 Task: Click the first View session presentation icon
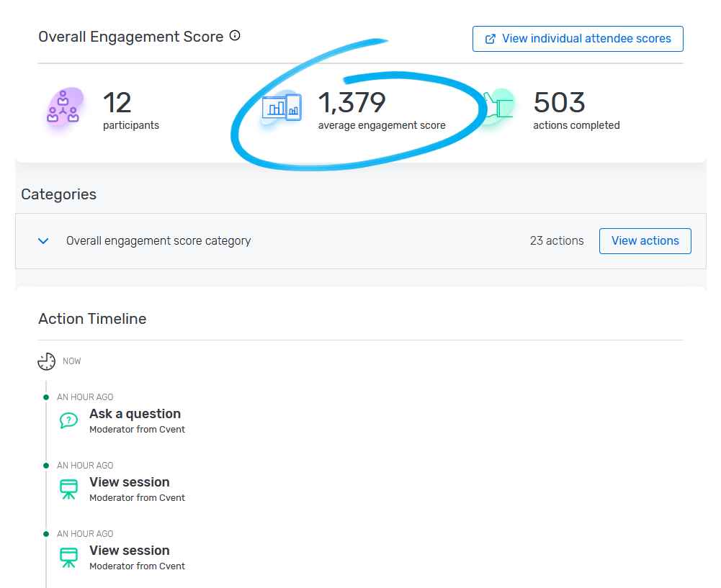tap(68, 489)
